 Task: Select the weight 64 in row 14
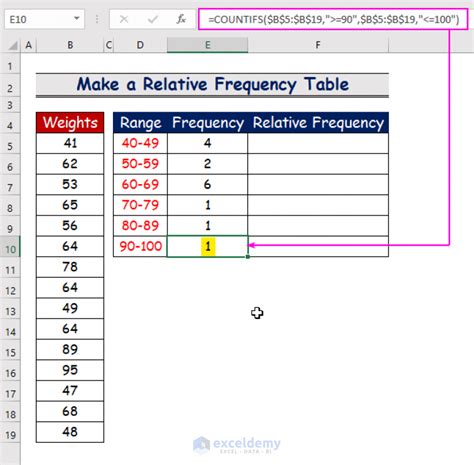(x=70, y=329)
